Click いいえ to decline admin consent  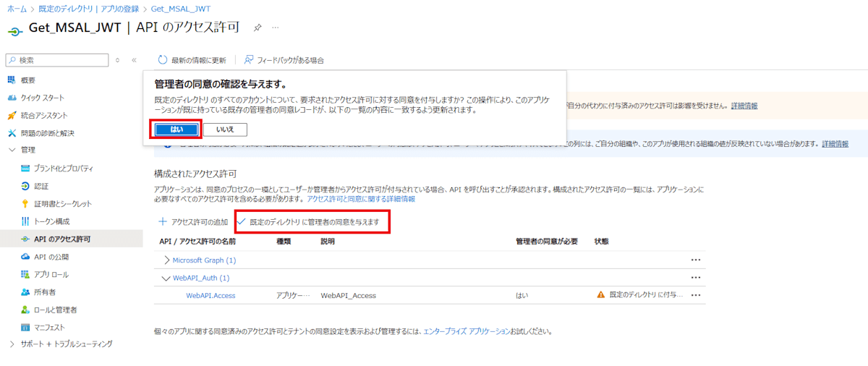[225, 129]
